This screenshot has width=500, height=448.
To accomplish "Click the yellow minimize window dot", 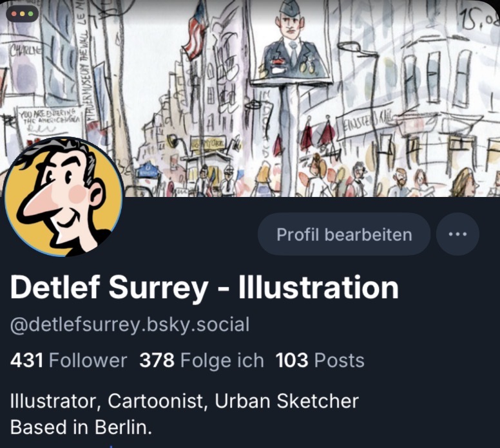I will coord(23,14).
